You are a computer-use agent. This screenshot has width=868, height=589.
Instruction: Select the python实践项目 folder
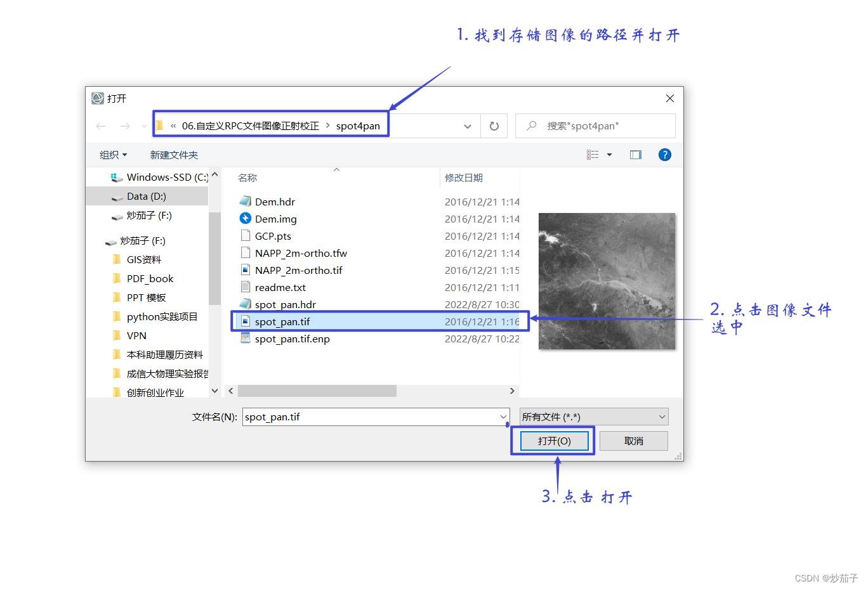pyautogui.click(x=162, y=316)
